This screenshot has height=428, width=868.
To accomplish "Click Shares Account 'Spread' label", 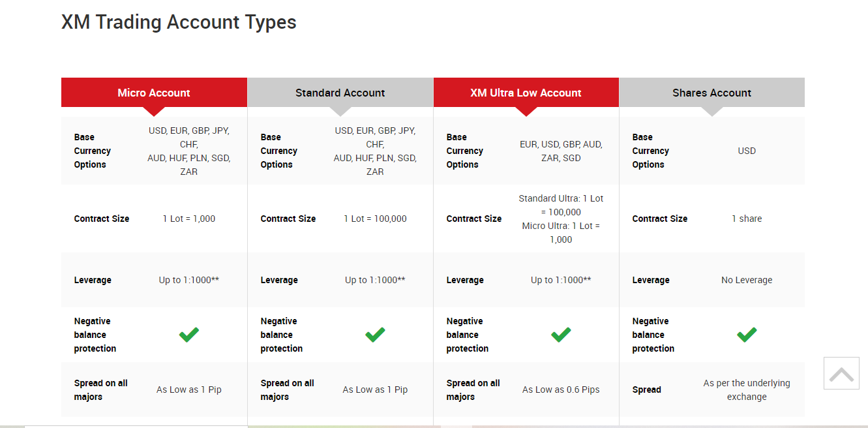I will 647,390.
